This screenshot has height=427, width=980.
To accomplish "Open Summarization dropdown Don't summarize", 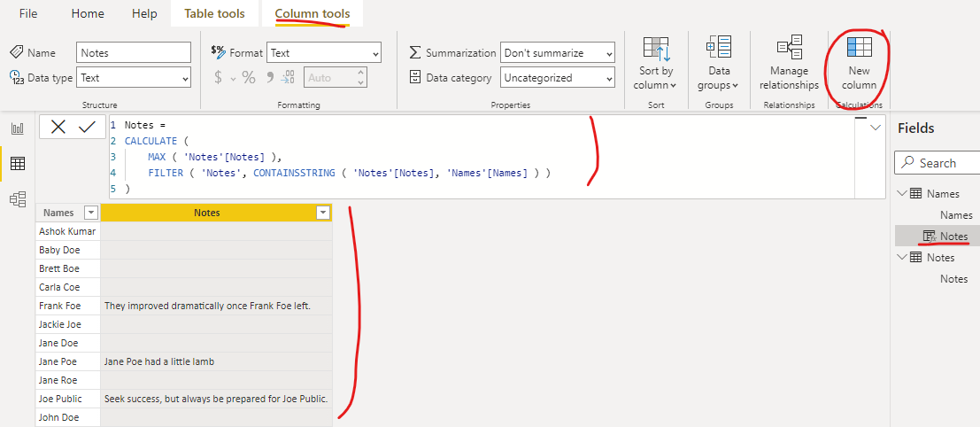I will (x=558, y=53).
